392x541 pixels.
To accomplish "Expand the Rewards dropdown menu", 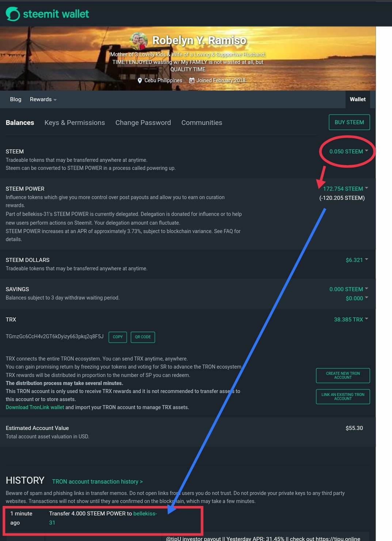I will 43,99.
